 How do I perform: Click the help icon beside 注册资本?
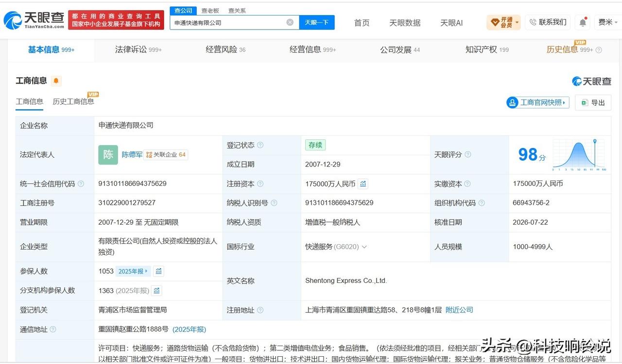260,184
